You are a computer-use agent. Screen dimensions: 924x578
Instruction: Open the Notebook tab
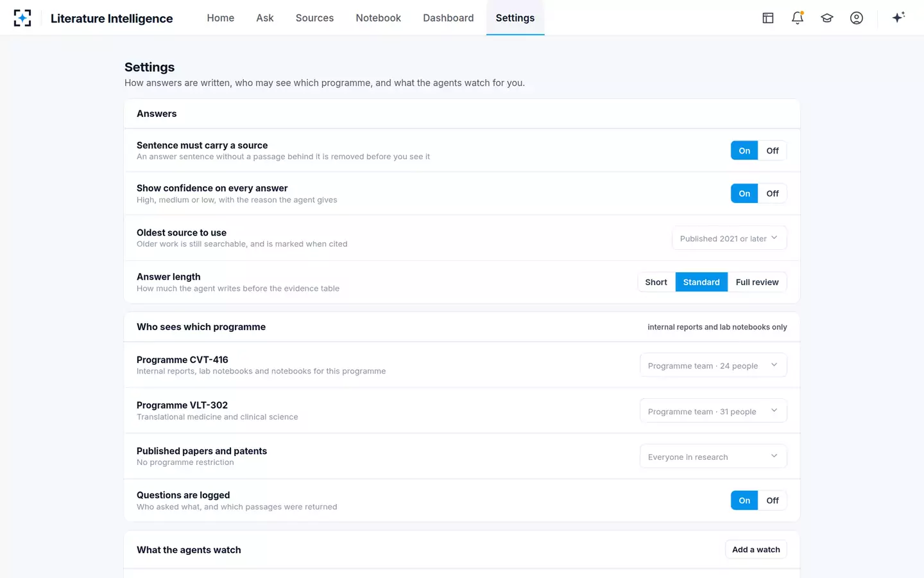(x=379, y=18)
